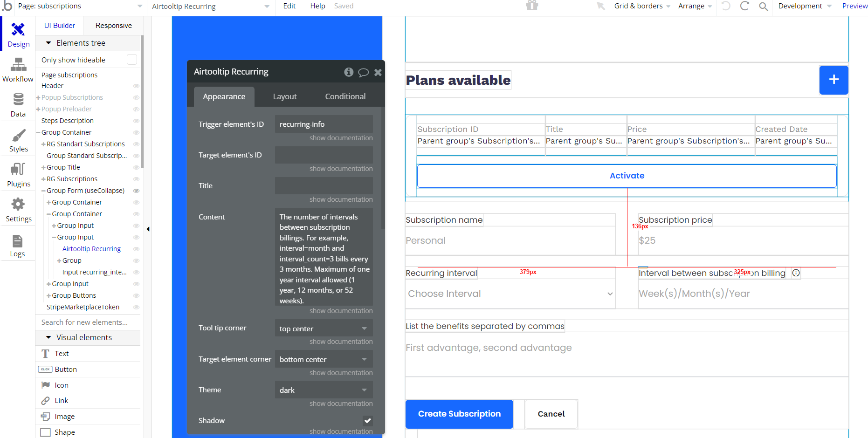Enable the Only show hideable checkbox
Viewport: 868px width, 438px height.
click(x=132, y=60)
